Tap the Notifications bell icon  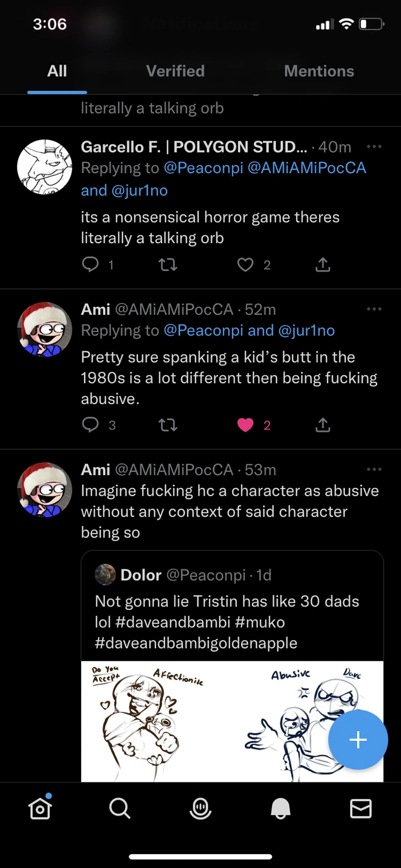click(280, 808)
